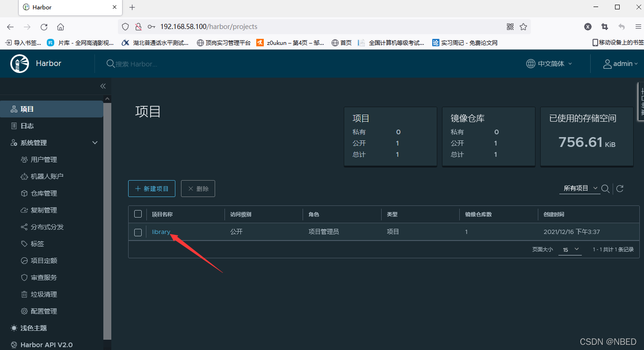Viewport: 644px width, 350px height.
Task: Click the Harbor browser tab
Action: point(70,7)
